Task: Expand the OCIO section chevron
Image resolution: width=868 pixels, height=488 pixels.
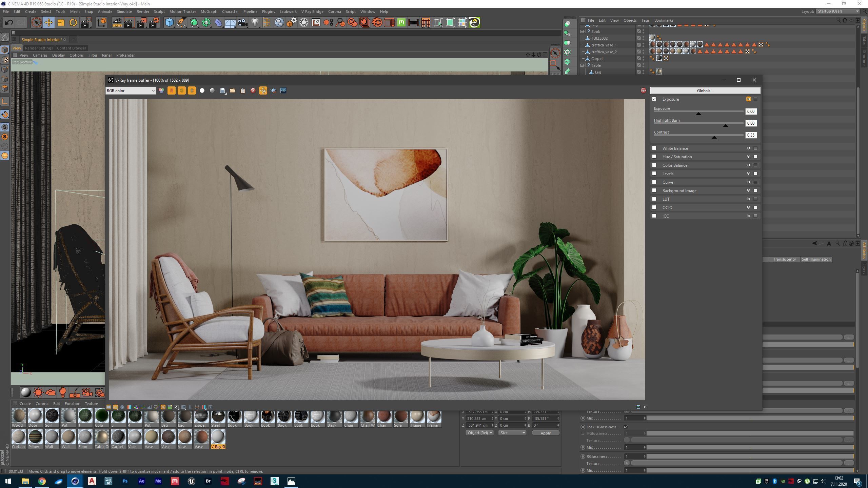Action: click(748, 207)
